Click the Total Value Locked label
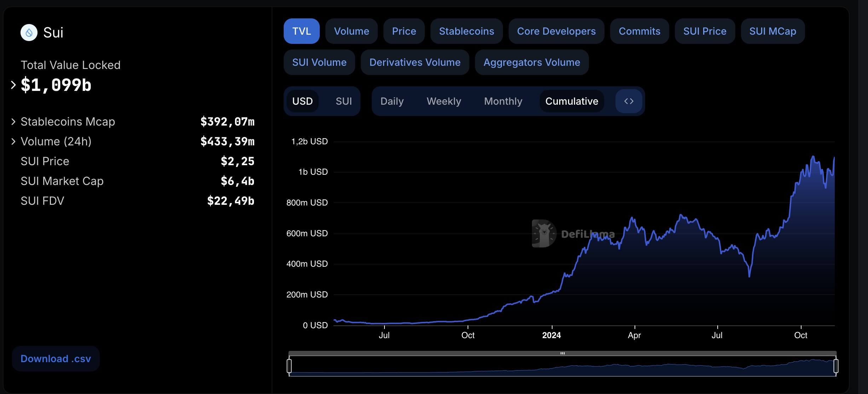The image size is (868, 394). 70,65
